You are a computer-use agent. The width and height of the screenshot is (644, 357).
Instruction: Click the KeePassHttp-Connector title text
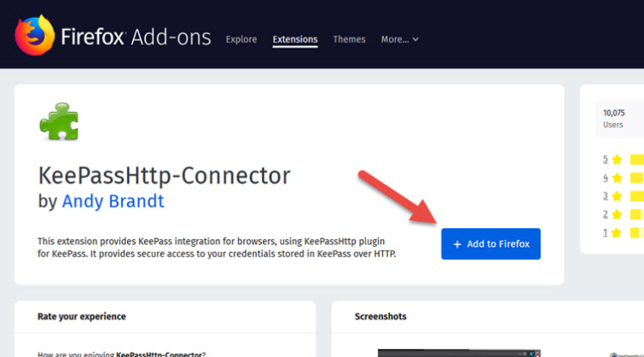pos(165,176)
